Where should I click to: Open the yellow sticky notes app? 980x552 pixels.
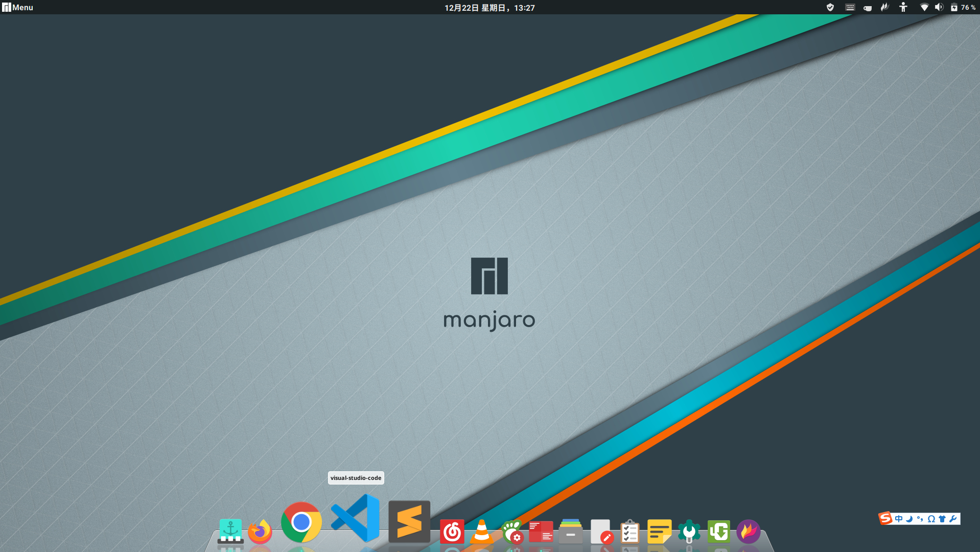coord(659,532)
